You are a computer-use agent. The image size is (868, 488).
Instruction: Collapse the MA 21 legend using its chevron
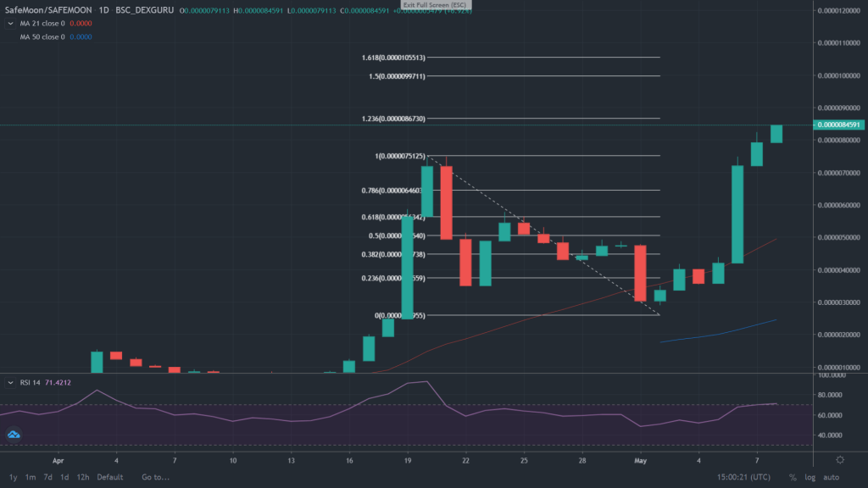(10, 24)
